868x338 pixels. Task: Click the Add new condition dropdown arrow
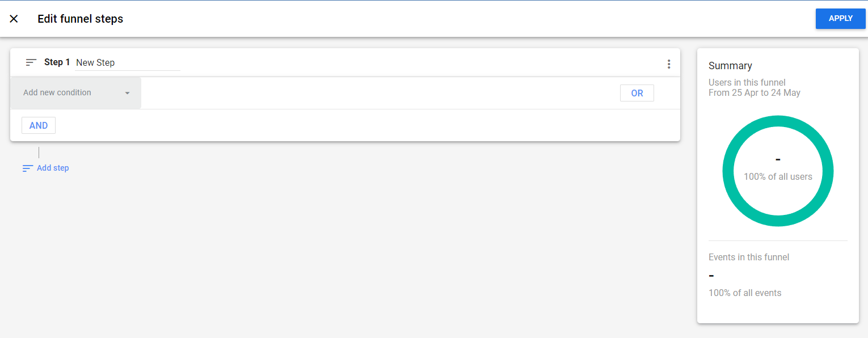(128, 93)
